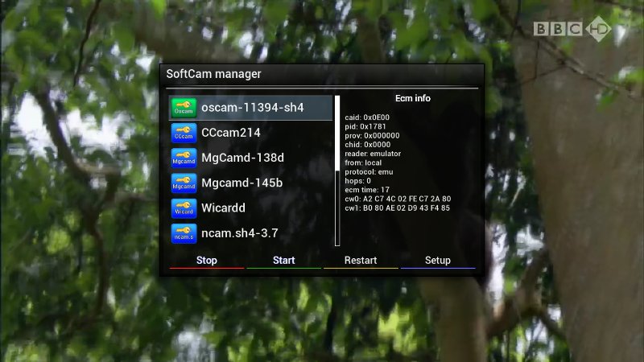Viewport: 644px width, 362px height.
Task: Click the green Oscam icon
Action: coord(184,108)
